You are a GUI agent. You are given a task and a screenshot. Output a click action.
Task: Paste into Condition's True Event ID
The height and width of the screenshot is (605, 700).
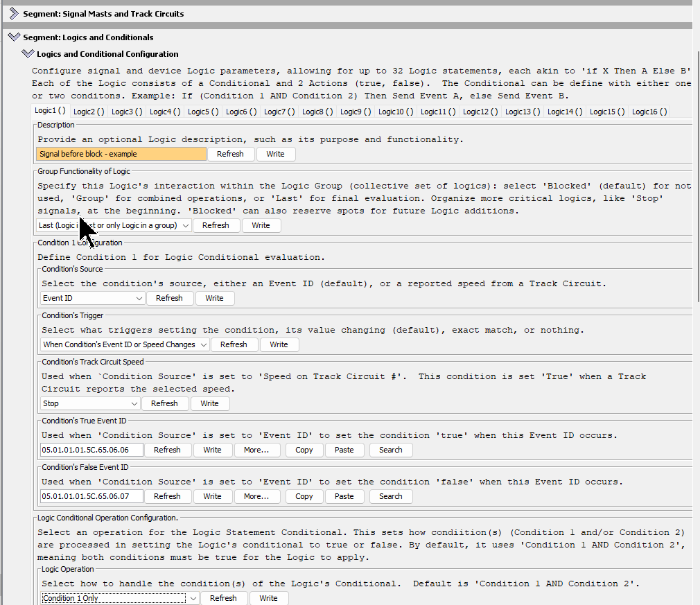click(x=344, y=450)
